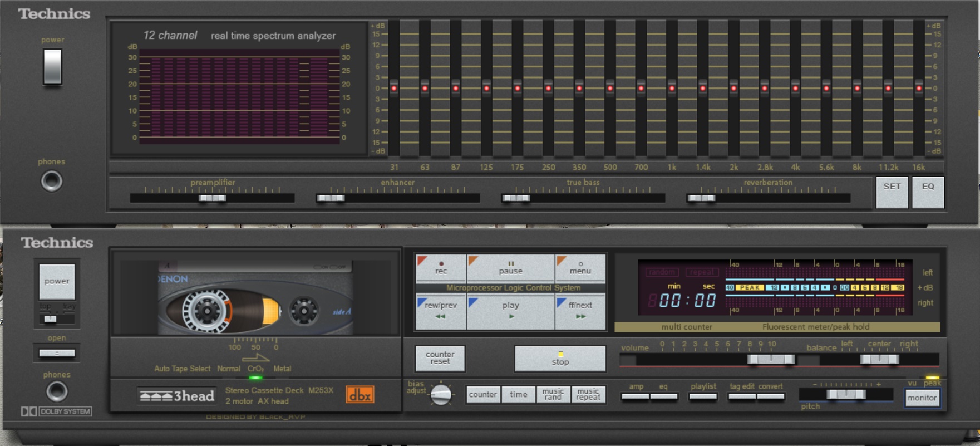Click the volume slider handle

pos(771,360)
